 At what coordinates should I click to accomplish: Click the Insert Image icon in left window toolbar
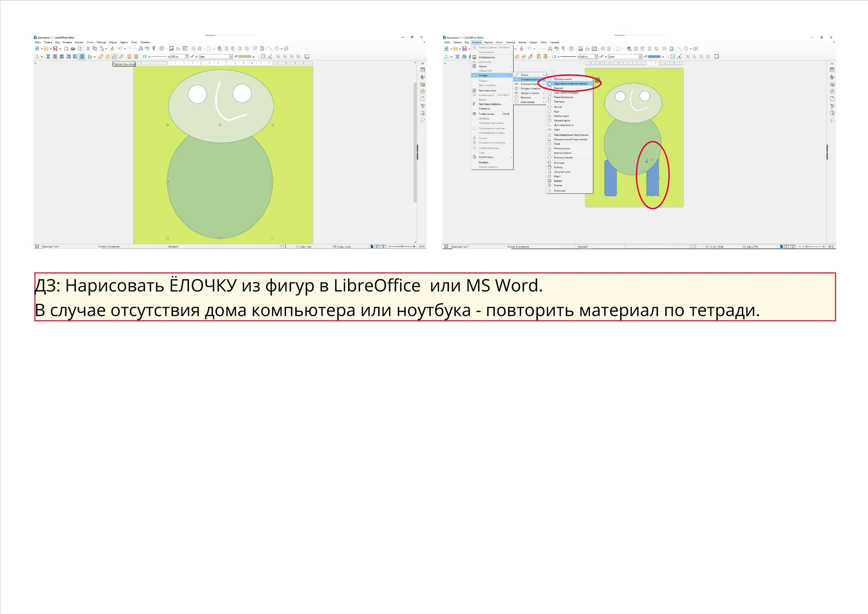coord(171,49)
